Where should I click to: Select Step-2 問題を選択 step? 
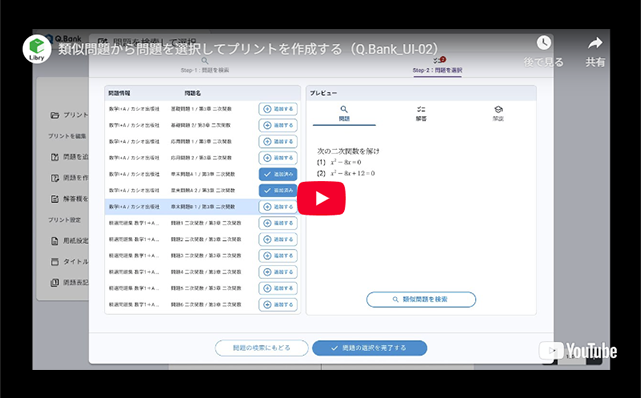click(437, 66)
